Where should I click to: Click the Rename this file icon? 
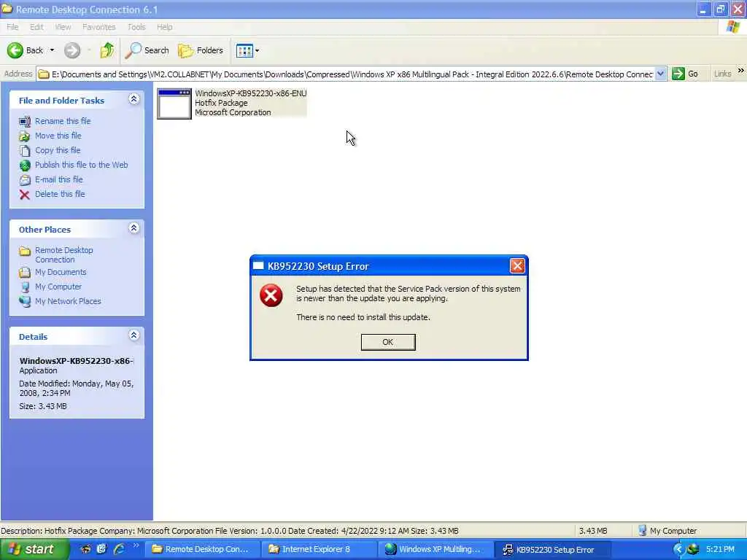tap(25, 122)
